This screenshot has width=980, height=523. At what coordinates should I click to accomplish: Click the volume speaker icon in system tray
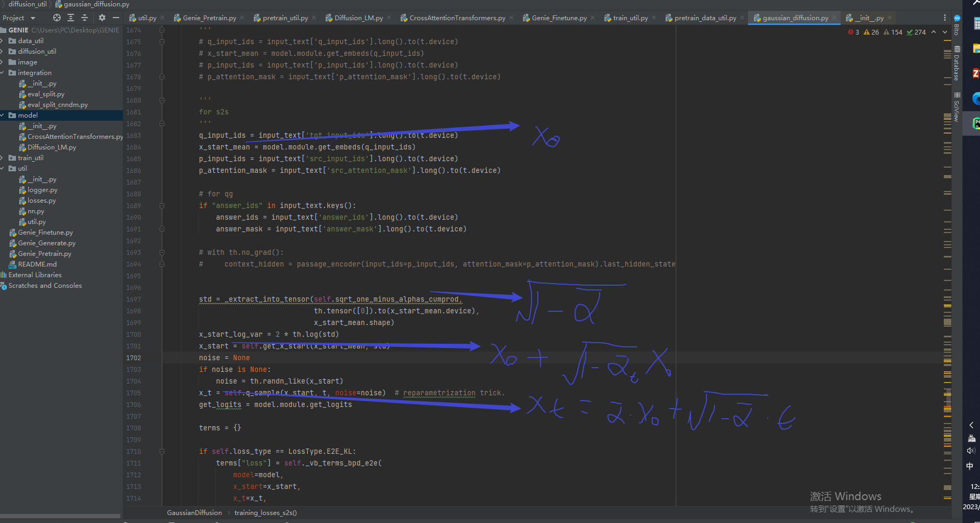tap(971, 451)
